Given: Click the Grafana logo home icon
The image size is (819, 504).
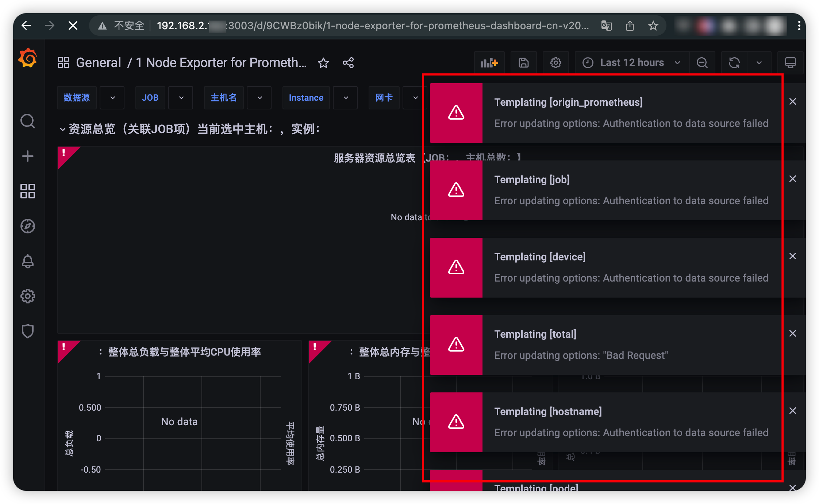Looking at the screenshot, I should tap(28, 58).
